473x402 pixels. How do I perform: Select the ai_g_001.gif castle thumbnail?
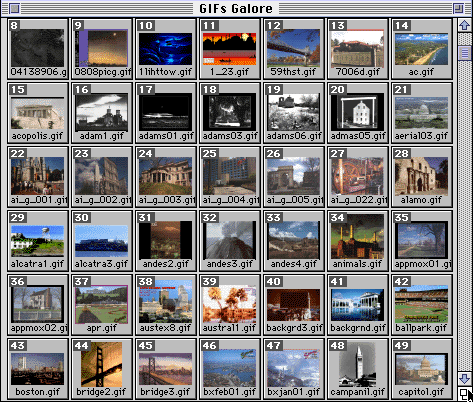point(38,177)
